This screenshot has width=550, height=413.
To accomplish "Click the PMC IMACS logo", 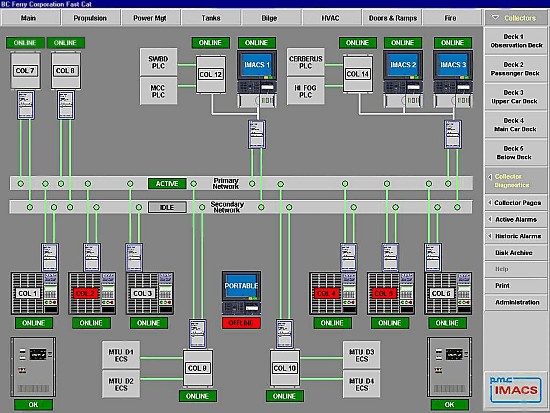I will (x=516, y=389).
